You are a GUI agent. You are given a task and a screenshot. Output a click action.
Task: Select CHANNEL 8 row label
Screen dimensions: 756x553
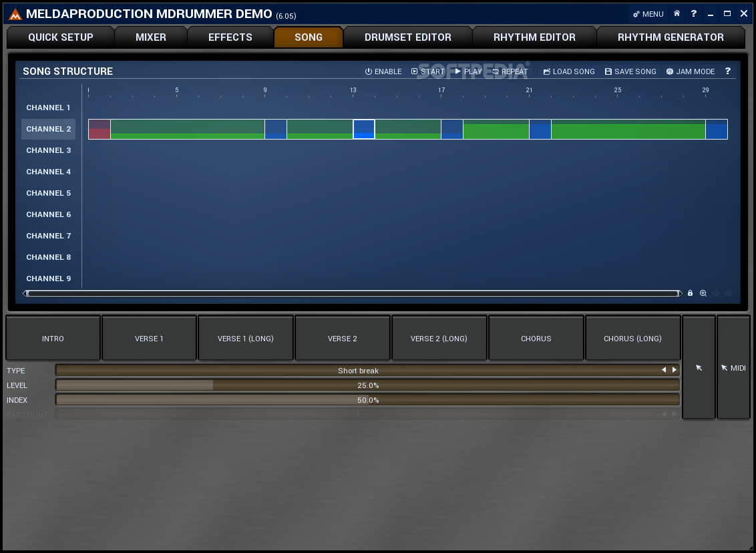coord(48,257)
